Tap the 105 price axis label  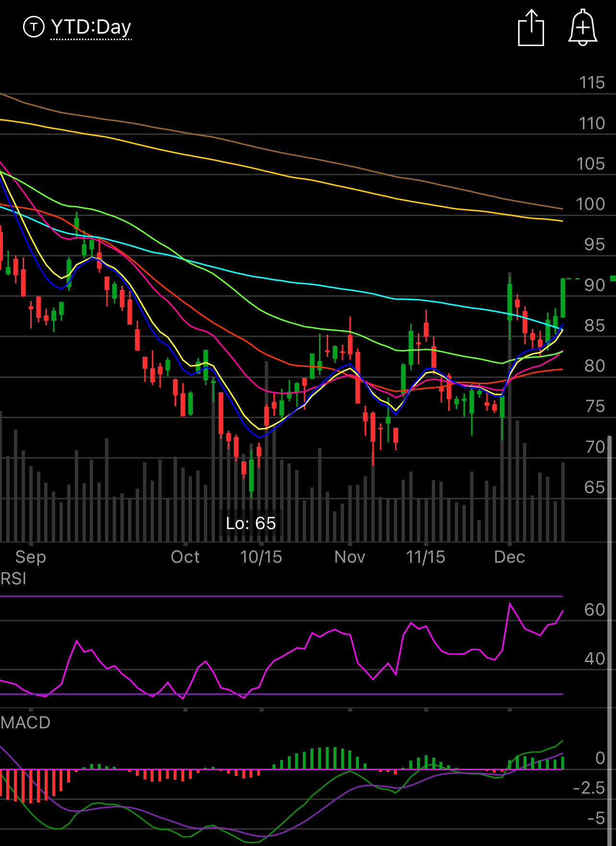click(x=591, y=164)
